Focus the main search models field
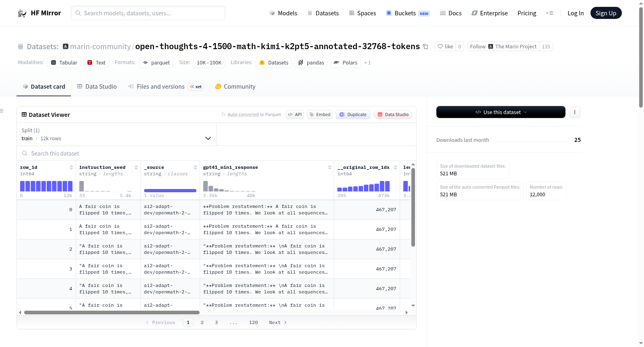This screenshot has width=644, height=347. tap(148, 13)
